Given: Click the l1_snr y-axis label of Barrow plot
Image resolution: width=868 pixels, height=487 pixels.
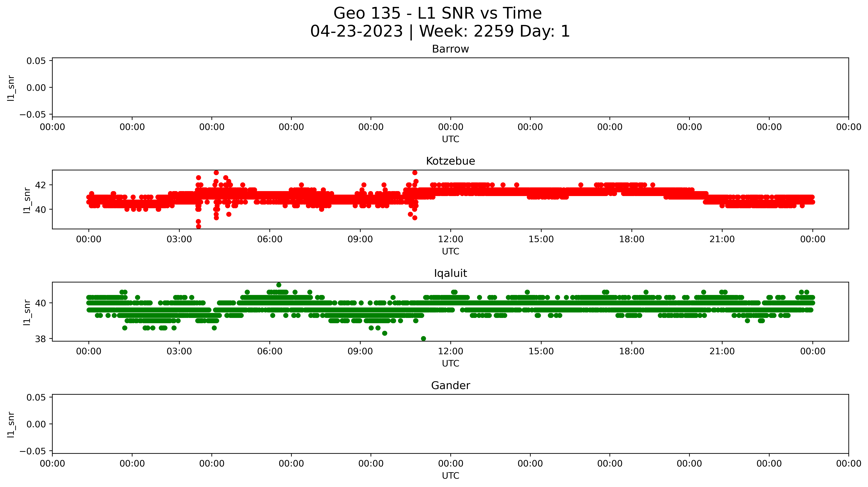Looking at the screenshot, I should (11, 88).
